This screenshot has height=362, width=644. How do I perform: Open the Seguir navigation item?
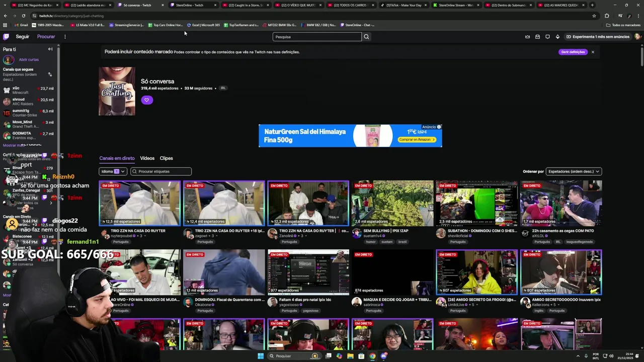(x=22, y=37)
